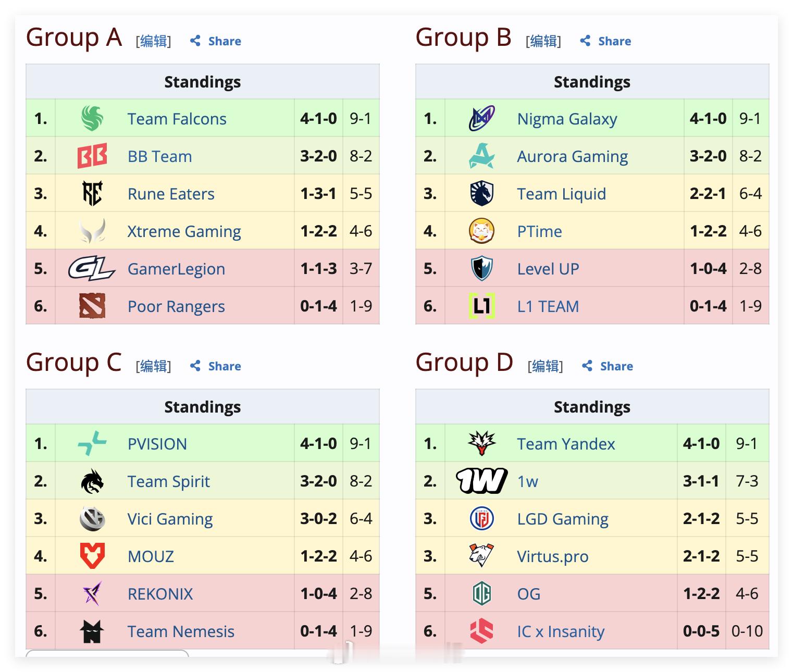Open the GamerLegion GL logo
The width and height of the screenshot is (793, 672).
(92, 268)
